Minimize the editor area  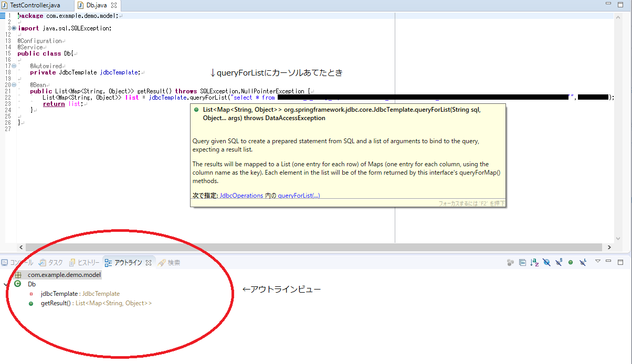pyautogui.click(x=608, y=4)
